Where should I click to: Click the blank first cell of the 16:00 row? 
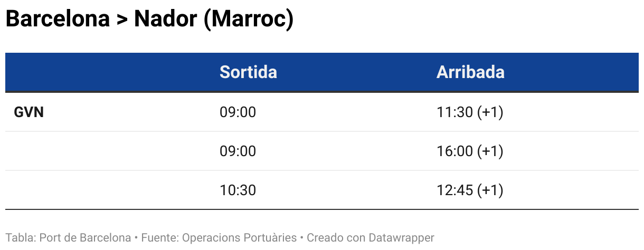click(x=106, y=151)
